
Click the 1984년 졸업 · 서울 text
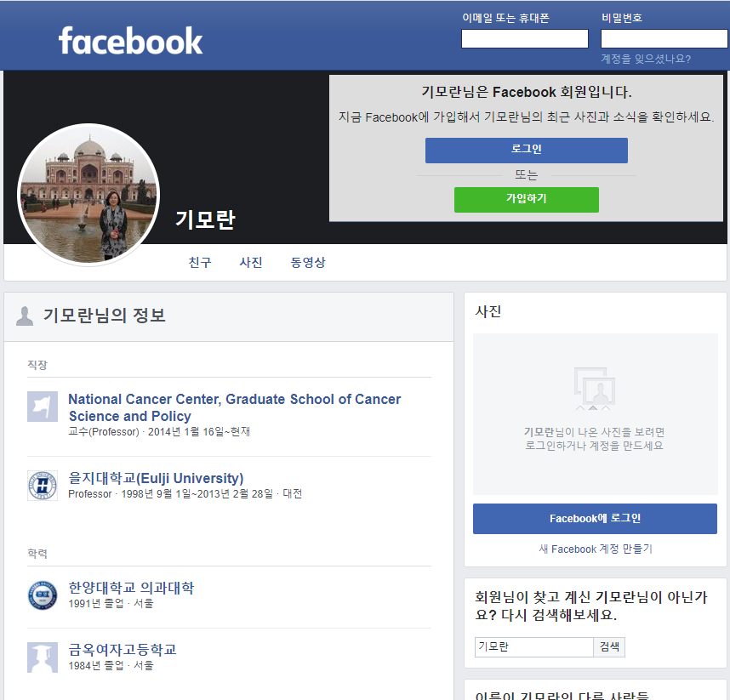[111, 666]
